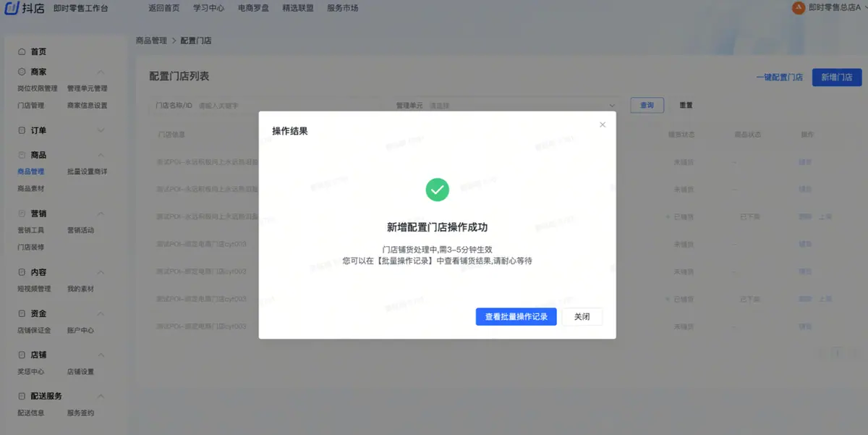Click the 内容 section icon in the sidebar
Viewport: 868px width, 435px height.
click(22, 272)
